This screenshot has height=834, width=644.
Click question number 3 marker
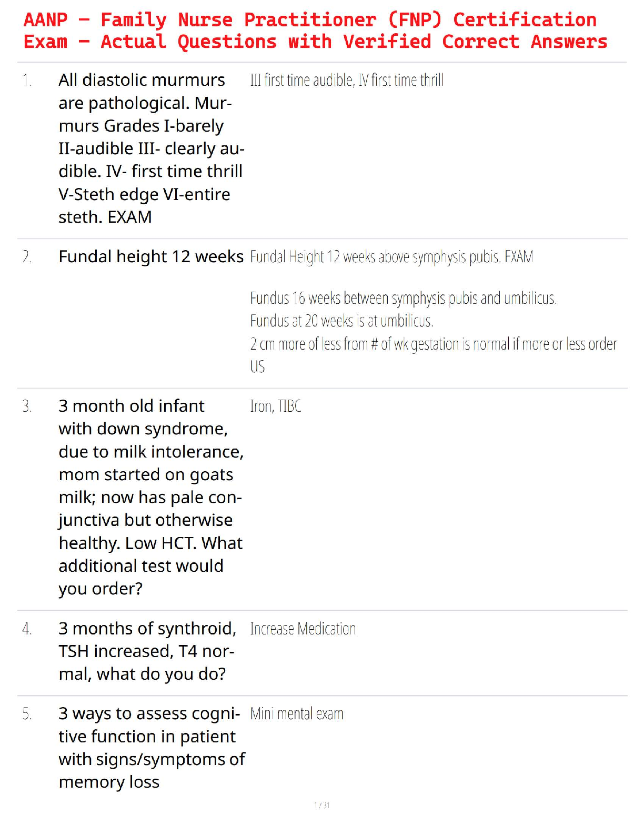pos(27,406)
